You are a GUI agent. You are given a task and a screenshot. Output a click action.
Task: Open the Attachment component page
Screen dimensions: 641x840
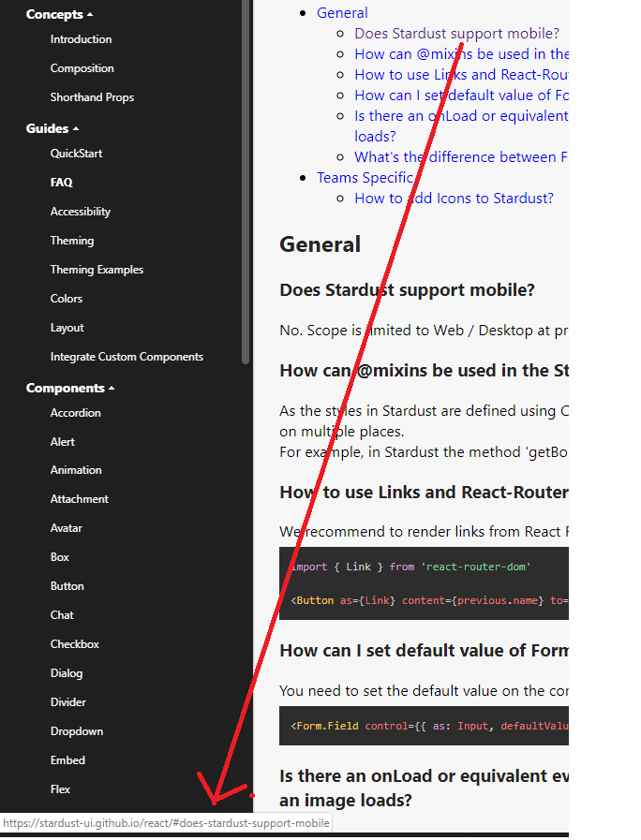(80, 499)
